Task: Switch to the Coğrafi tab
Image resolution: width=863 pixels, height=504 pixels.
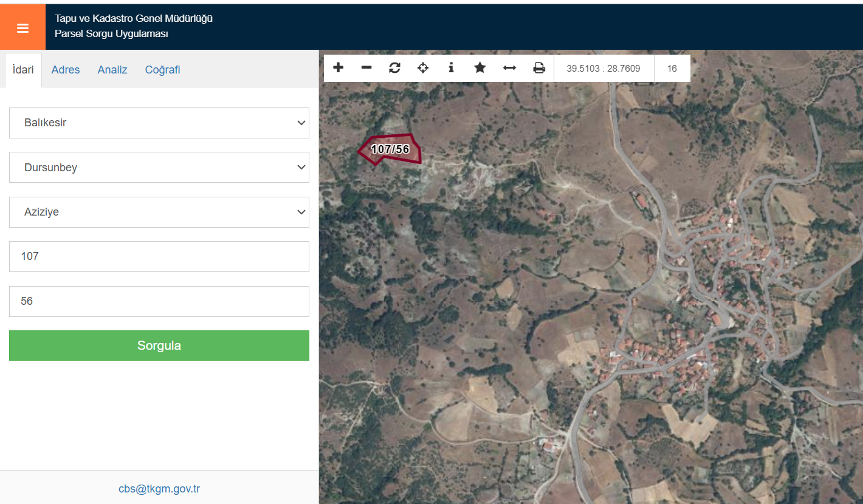Action: tap(162, 70)
